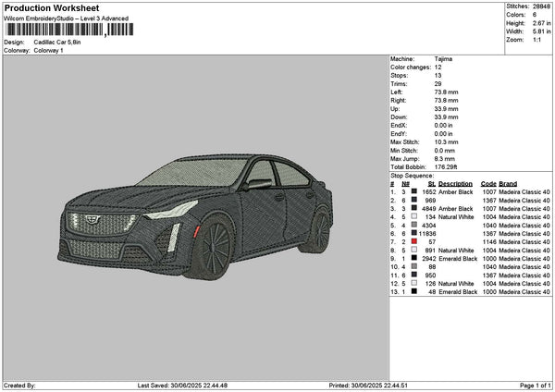Click the Description column header
This screenshot has width=555, height=392.
click(455, 183)
